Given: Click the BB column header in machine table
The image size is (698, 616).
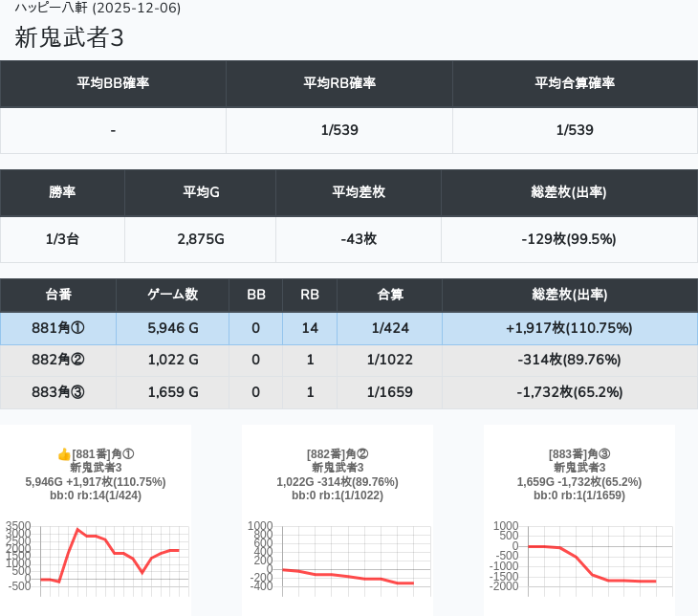Looking at the screenshot, I should [x=256, y=295].
